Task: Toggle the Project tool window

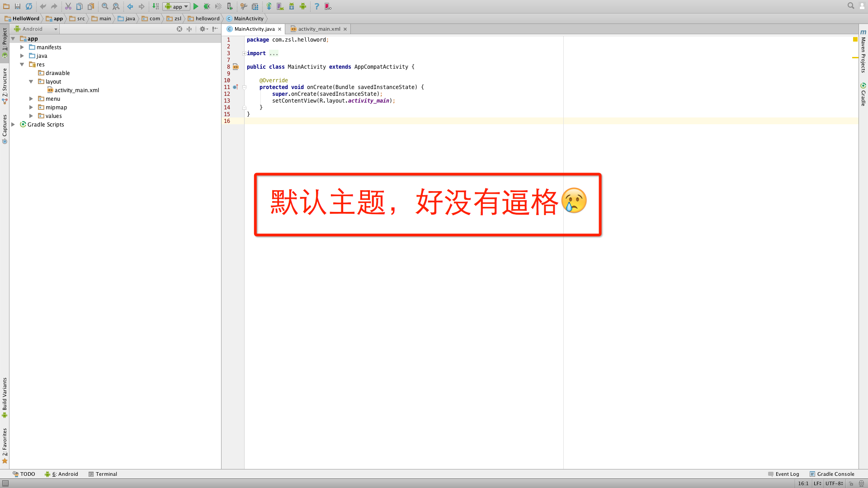Action: pos(5,42)
